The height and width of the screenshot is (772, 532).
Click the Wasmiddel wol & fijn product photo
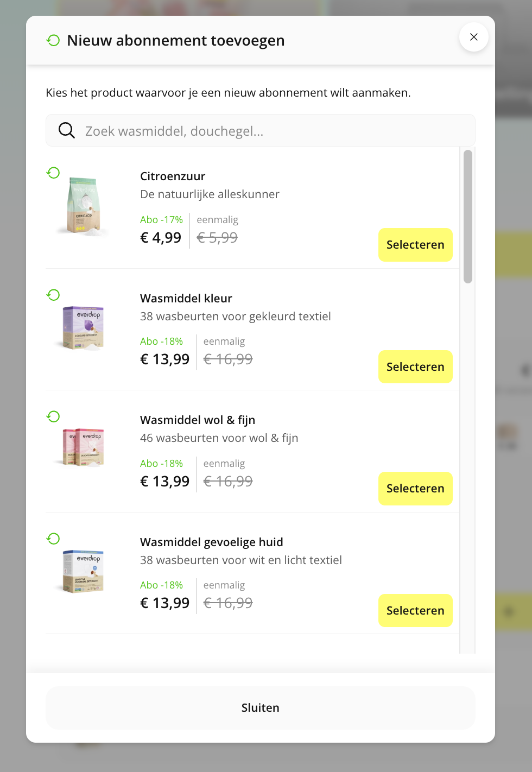[x=81, y=448]
